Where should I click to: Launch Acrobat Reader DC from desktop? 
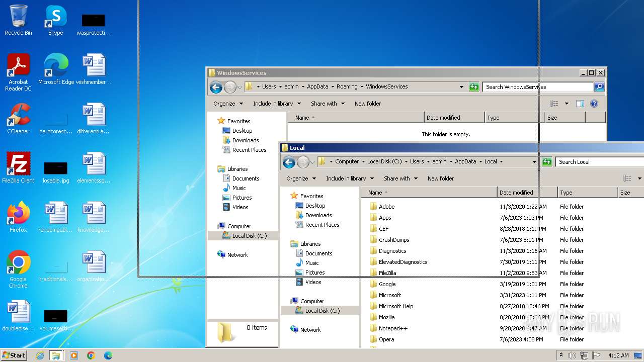(18, 72)
